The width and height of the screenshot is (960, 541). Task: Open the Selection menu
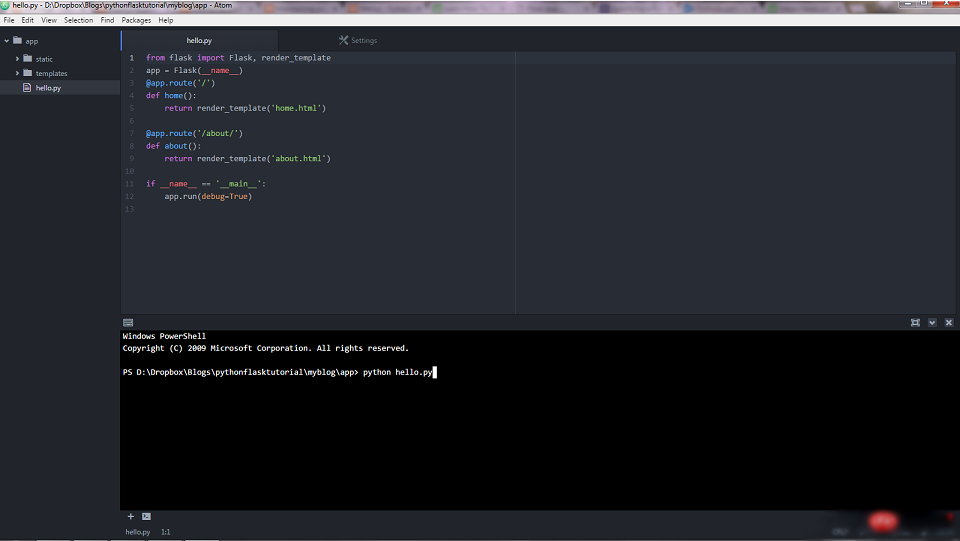point(78,20)
